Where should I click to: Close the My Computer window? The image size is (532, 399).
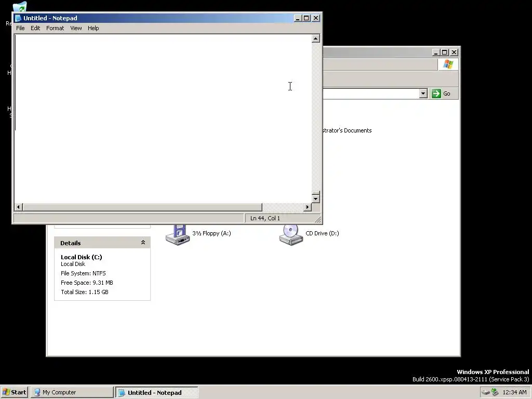[454, 52]
